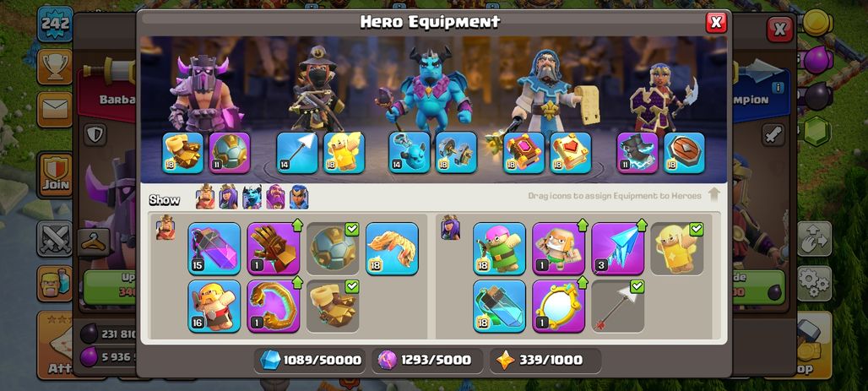Collapse equipment list with the up arrow
The width and height of the screenshot is (868, 391).
713,195
